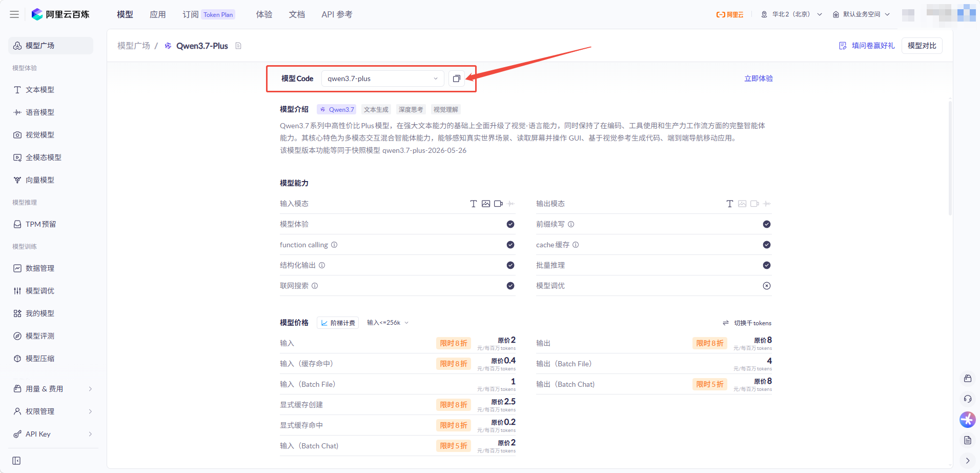Click the 立即体验 link
The width and height of the screenshot is (980, 473).
(759, 78)
